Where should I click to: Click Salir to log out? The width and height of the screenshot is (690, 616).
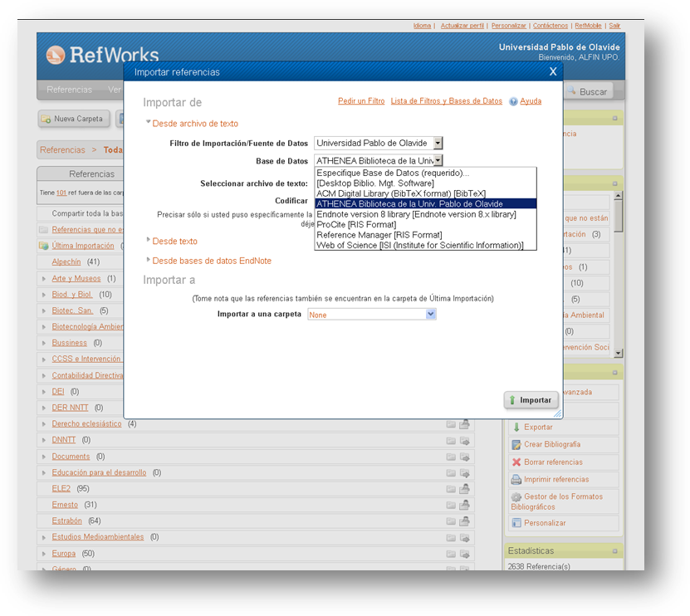[x=614, y=26]
